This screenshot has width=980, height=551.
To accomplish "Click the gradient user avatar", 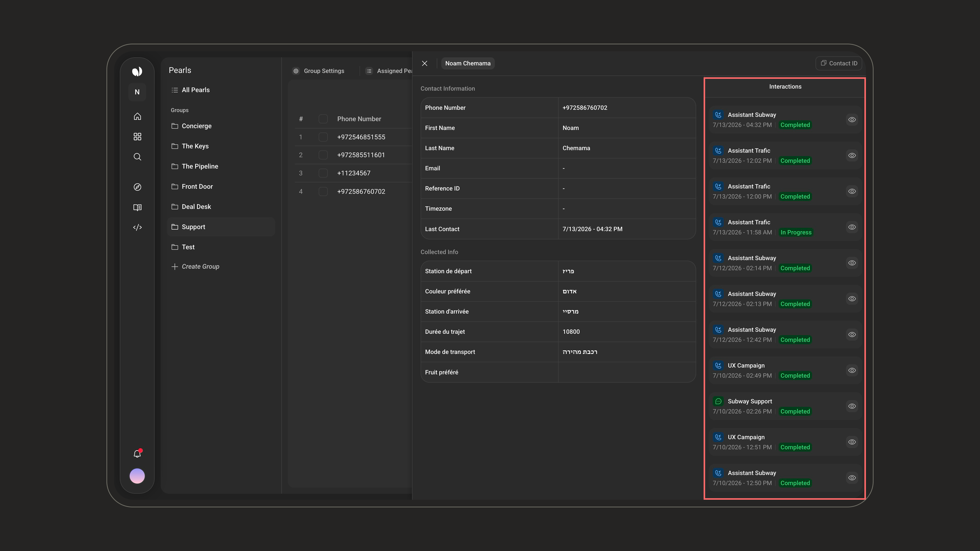I will (137, 476).
